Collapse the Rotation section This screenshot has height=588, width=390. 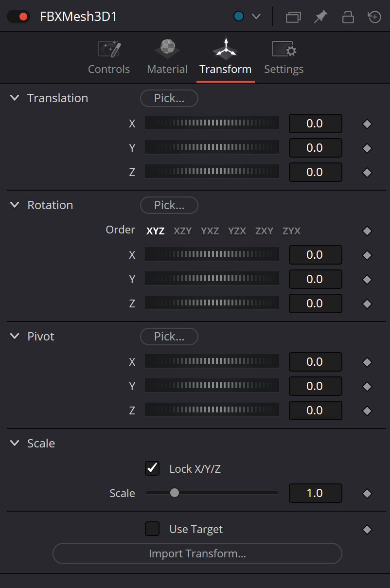tap(15, 205)
